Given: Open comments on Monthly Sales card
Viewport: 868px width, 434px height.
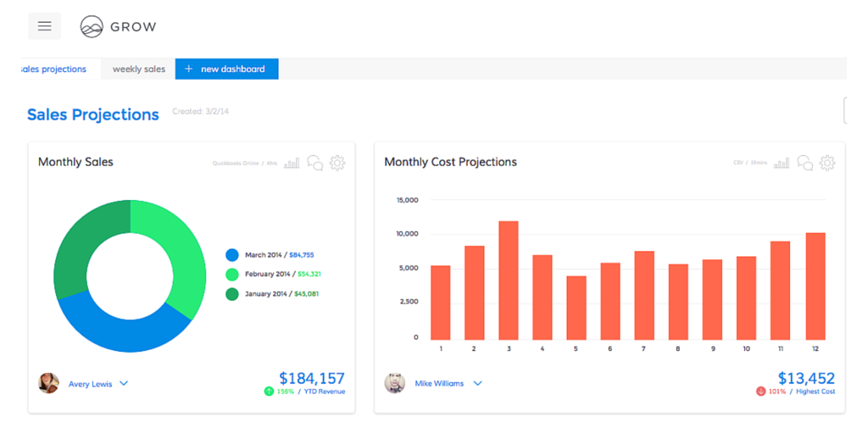Looking at the screenshot, I should point(314,163).
